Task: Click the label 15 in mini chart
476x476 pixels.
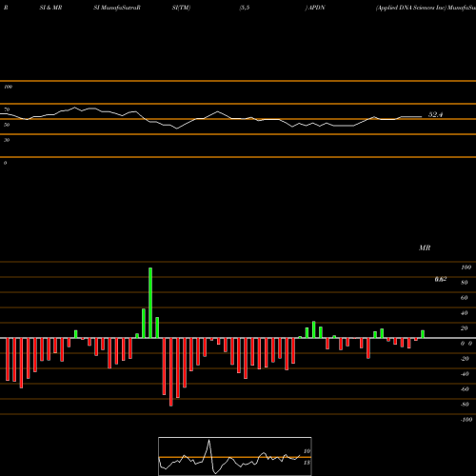Action: pos(307,463)
